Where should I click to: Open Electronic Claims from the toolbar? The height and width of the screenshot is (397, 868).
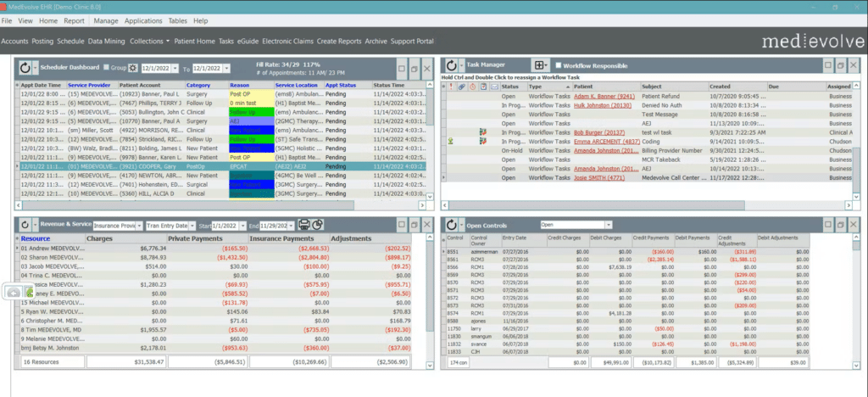click(287, 41)
